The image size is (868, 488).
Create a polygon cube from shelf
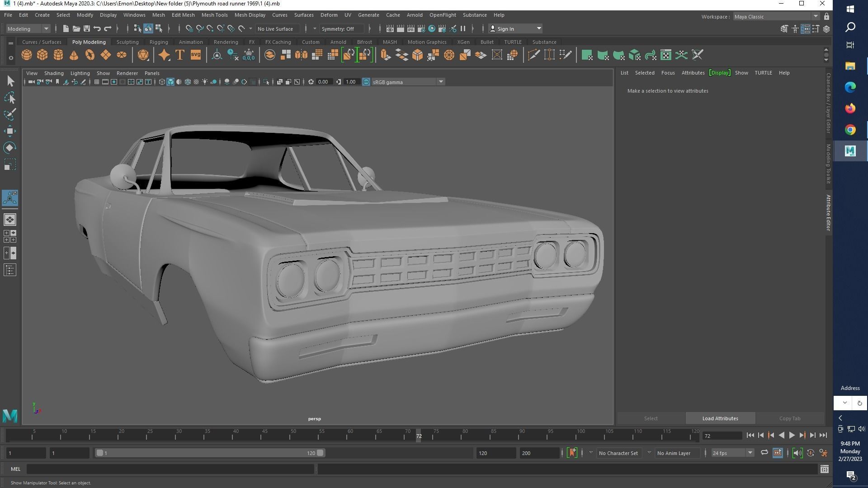click(x=42, y=55)
